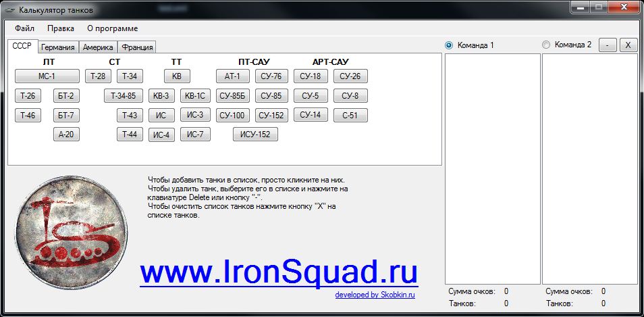Viewport: 644px width, 317px height.
Task: Switch to the Америка tab
Action: [x=98, y=47]
